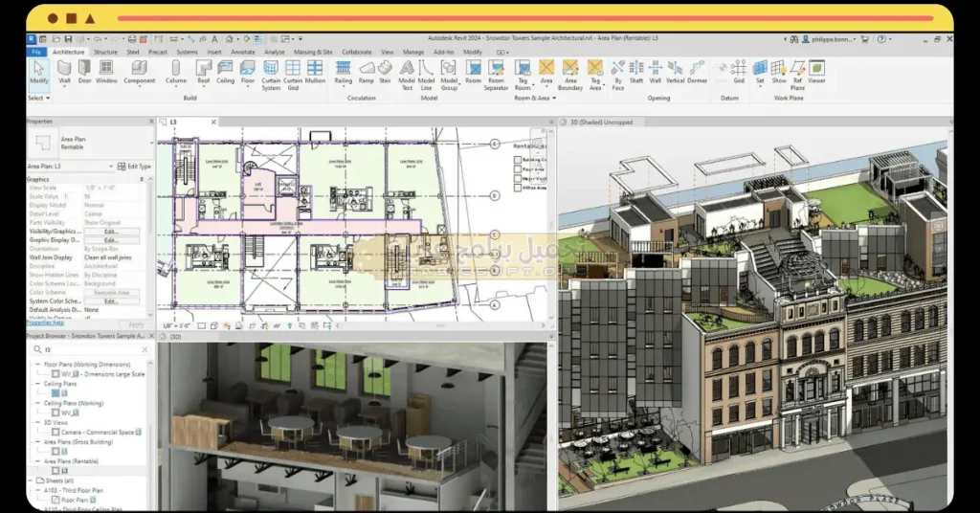
Task: Choose the Curtain Grid tool
Action: point(293,76)
